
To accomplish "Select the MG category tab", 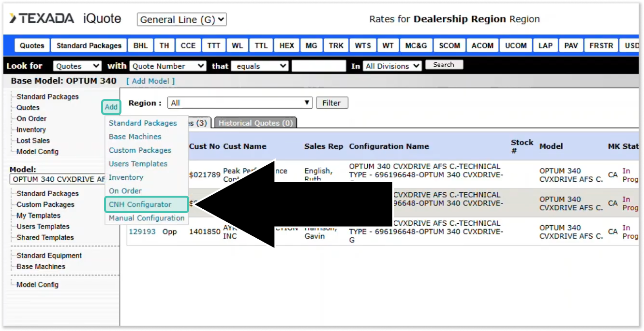I will click(x=312, y=45).
